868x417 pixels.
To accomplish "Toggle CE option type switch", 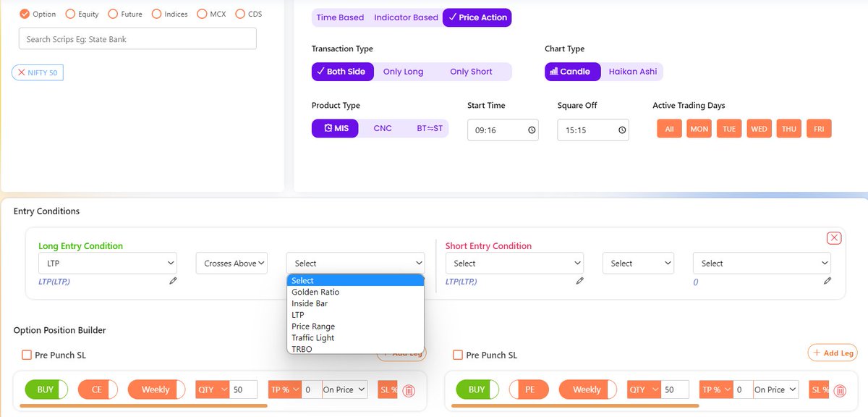I will [x=98, y=389].
